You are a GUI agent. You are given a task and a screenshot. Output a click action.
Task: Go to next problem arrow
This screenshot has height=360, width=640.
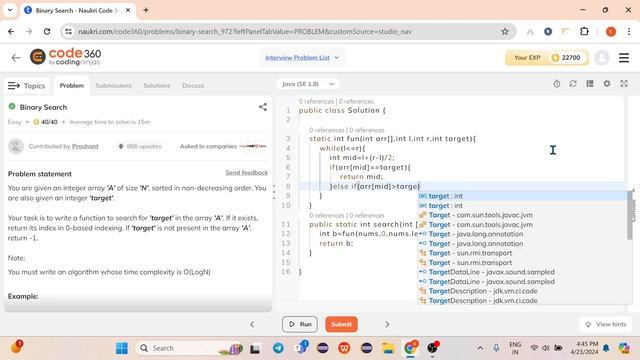387,324
